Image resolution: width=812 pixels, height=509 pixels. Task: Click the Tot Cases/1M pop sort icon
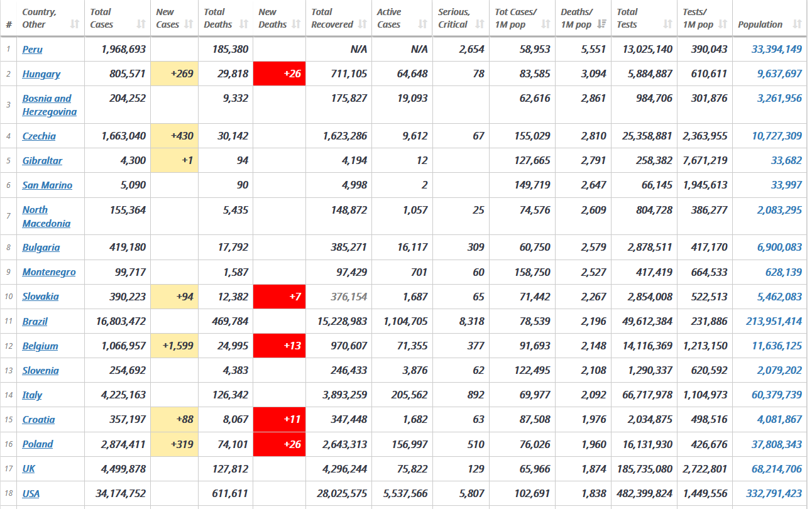pyautogui.click(x=546, y=25)
